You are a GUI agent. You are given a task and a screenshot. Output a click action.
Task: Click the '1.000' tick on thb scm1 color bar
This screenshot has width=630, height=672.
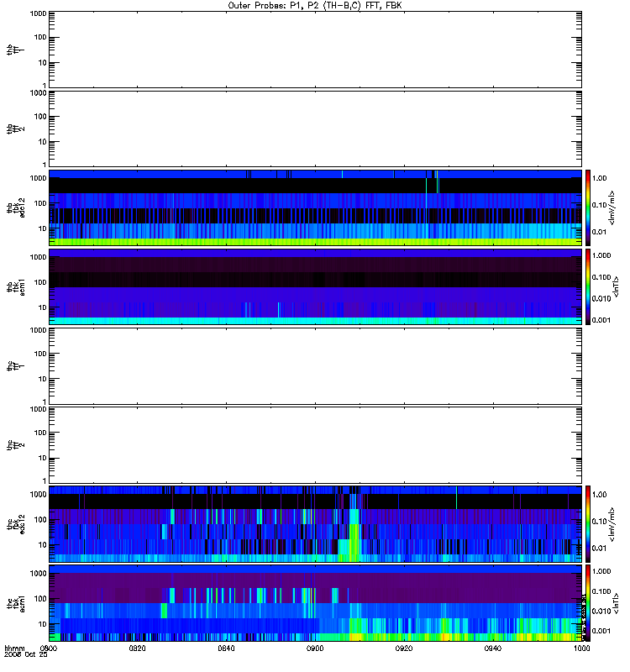(601, 255)
